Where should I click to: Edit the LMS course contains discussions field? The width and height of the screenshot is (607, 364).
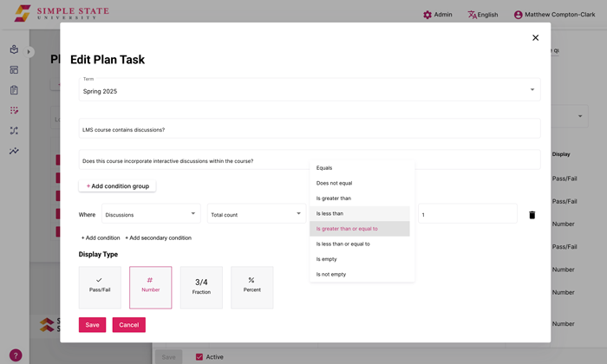tap(310, 128)
